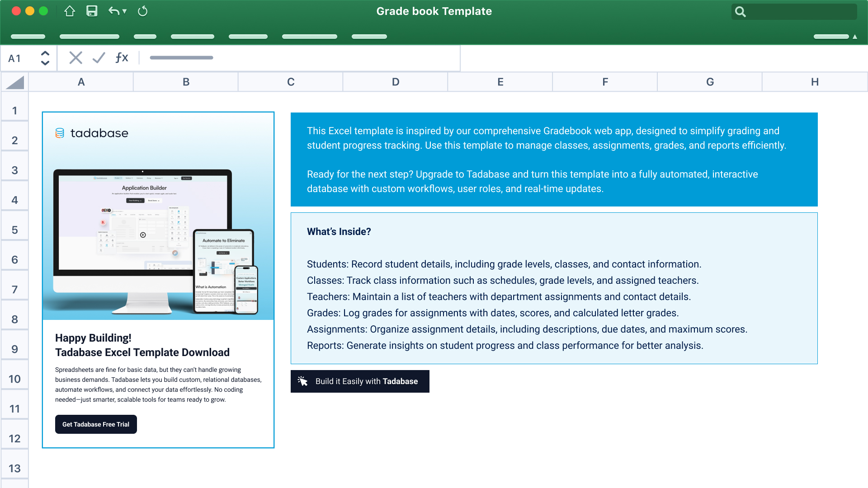The height and width of the screenshot is (488, 868).
Task: Open the Undo history dropdown arrow
Action: 124,11
